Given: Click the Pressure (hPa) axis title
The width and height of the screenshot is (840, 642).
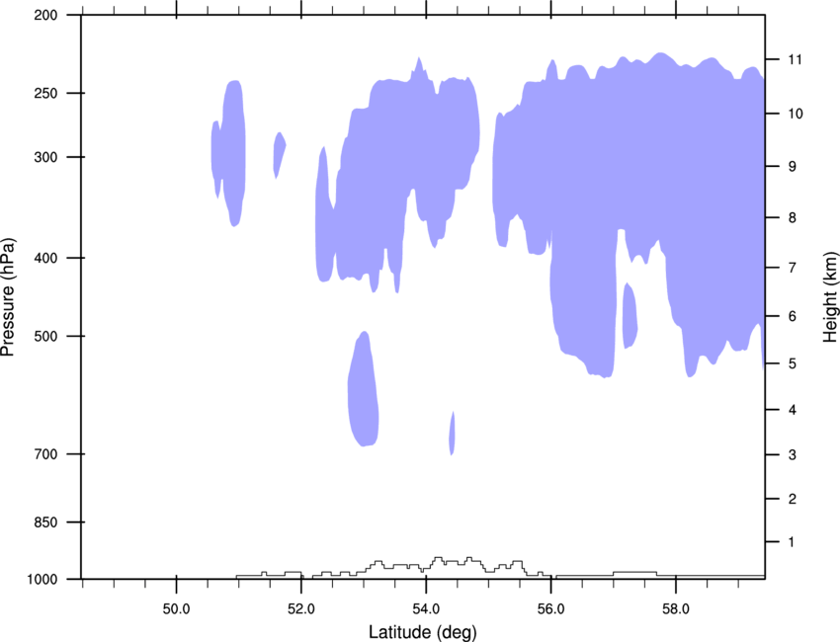Looking at the screenshot, I should (8, 297).
